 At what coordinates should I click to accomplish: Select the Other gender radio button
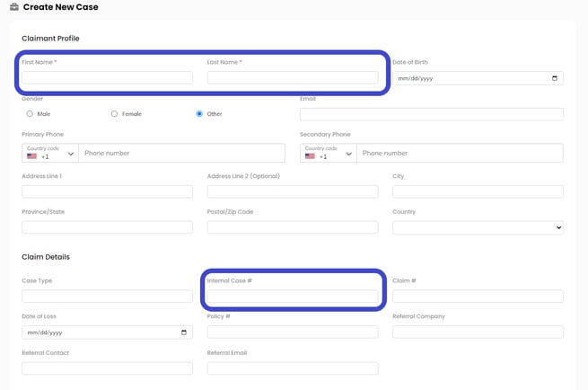[x=199, y=114]
